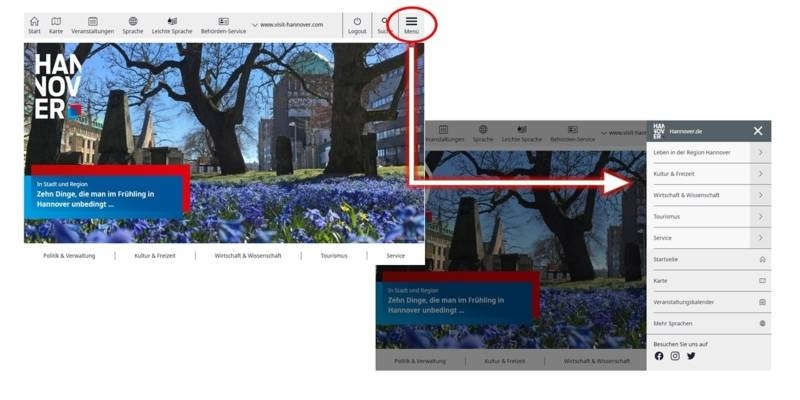The image size is (800, 400).
Task: Select Startseite entry in side menu
Action: pos(665,260)
